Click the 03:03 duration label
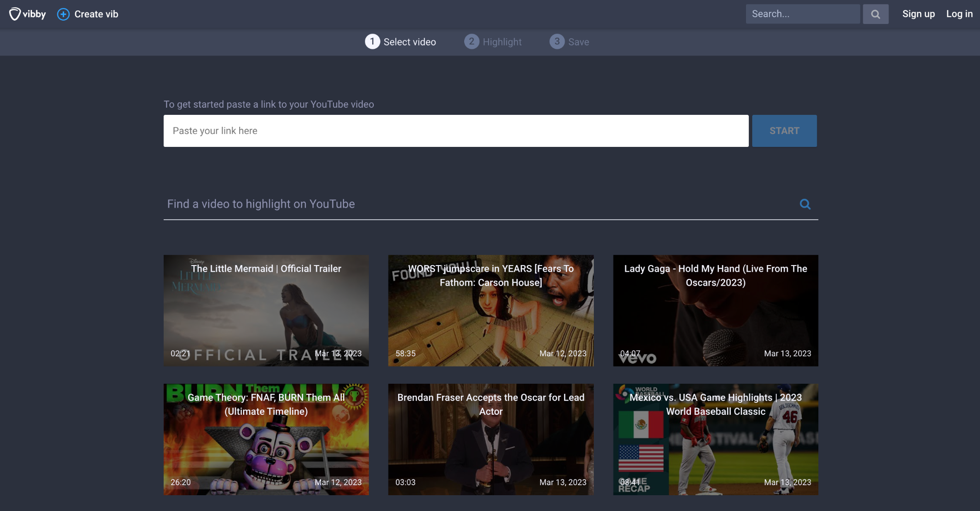The height and width of the screenshot is (511, 980). pos(405,482)
